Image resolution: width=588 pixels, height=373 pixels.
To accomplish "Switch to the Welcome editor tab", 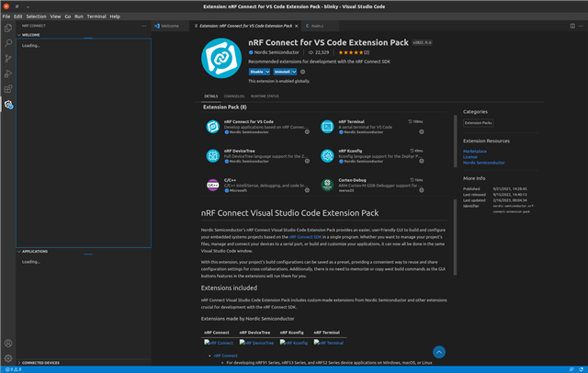I will click(x=170, y=26).
